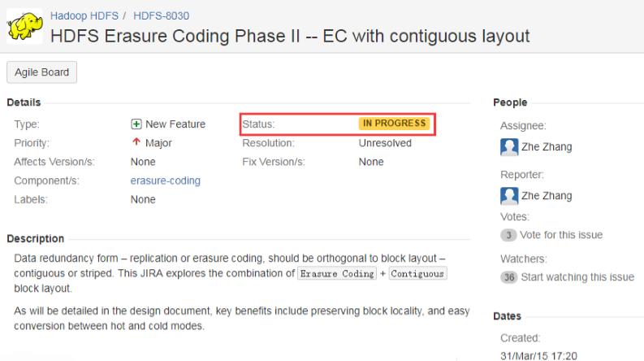Open the erasure-coding component link
Screen dimensions: 644x361
coord(165,180)
